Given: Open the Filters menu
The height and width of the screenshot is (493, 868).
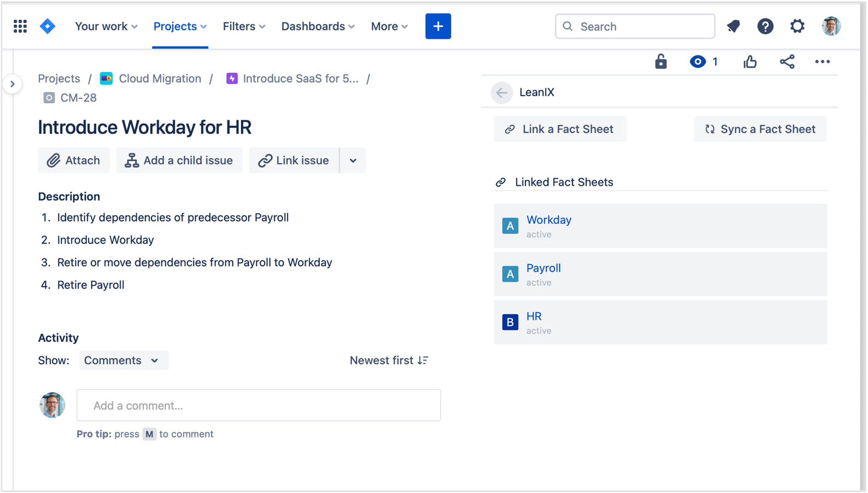Looking at the screenshot, I should (244, 26).
